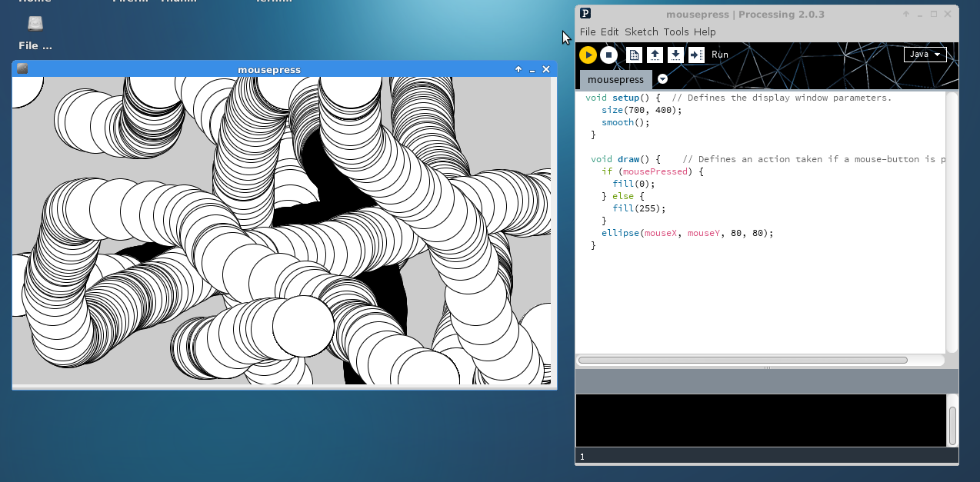Click the 'Run' label in the toolbar
Viewport: 980px width, 482px height.
tap(719, 55)
